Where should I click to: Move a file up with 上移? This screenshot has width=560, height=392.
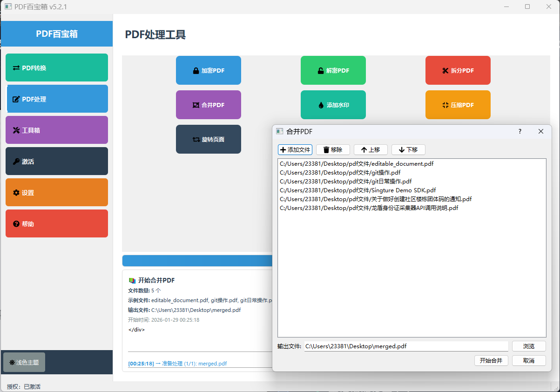click(x=371, y=149)
